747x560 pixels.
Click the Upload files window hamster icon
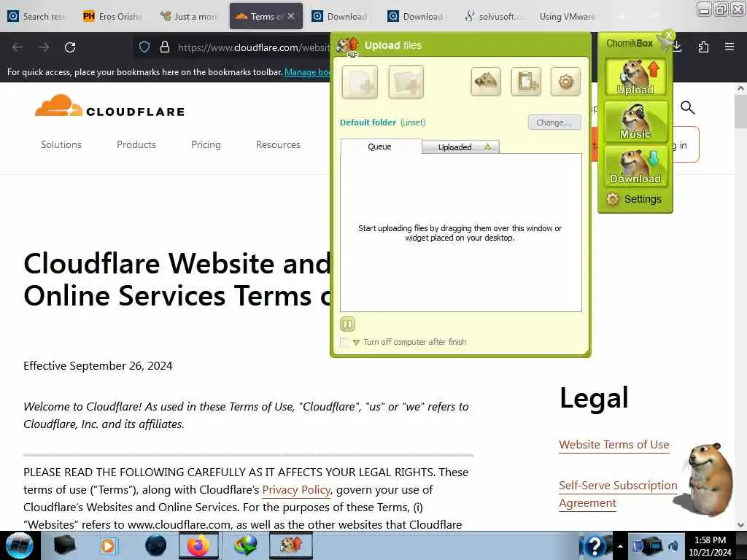347,46
